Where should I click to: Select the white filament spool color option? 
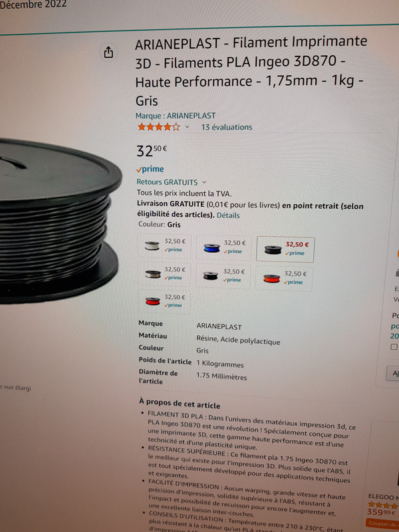pos(164,245)
